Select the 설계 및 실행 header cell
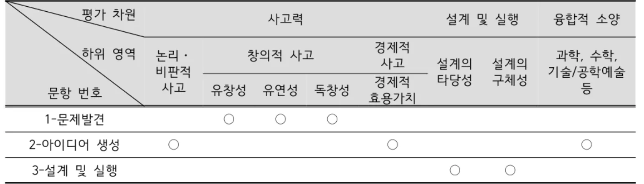 pos(482,20)
